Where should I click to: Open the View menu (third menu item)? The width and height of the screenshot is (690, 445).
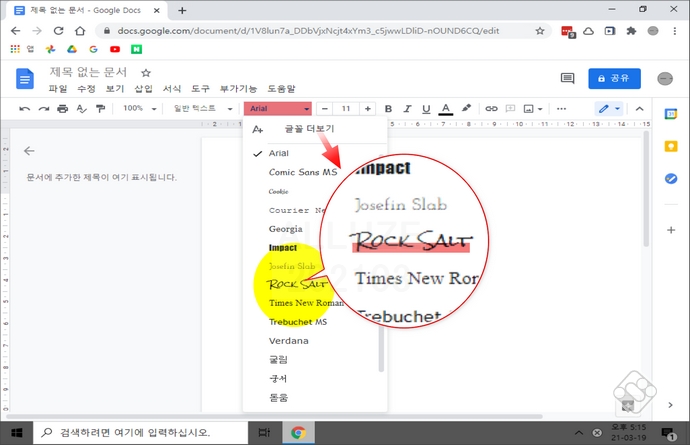115,88
